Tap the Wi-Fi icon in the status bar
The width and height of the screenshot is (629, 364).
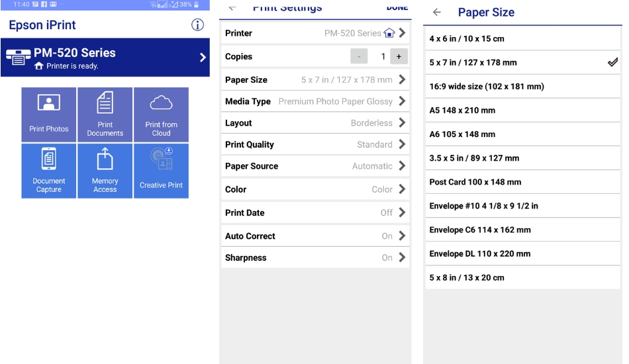click(x=153, y=5)
